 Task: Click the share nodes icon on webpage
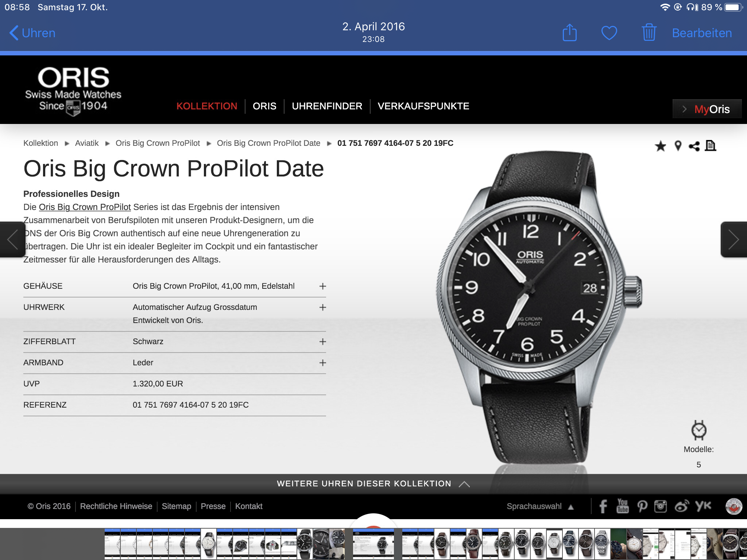pos(694,146)
